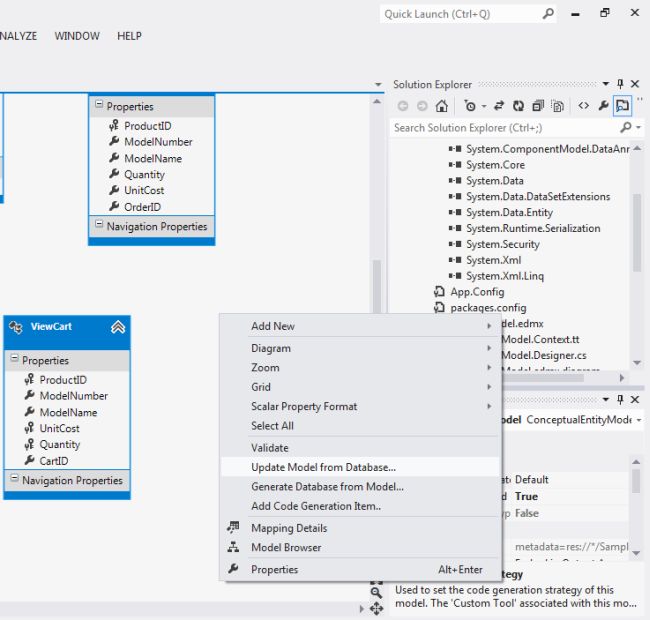
Task: Choose Select All in context menu
Action: 360,426
